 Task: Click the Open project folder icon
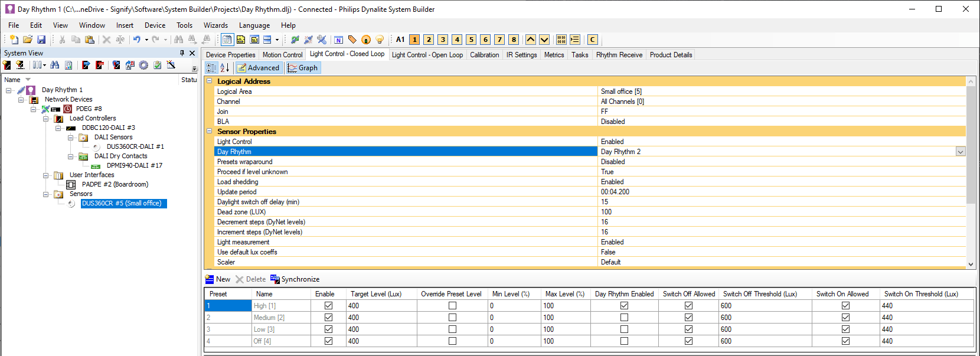tap(28, 40)
